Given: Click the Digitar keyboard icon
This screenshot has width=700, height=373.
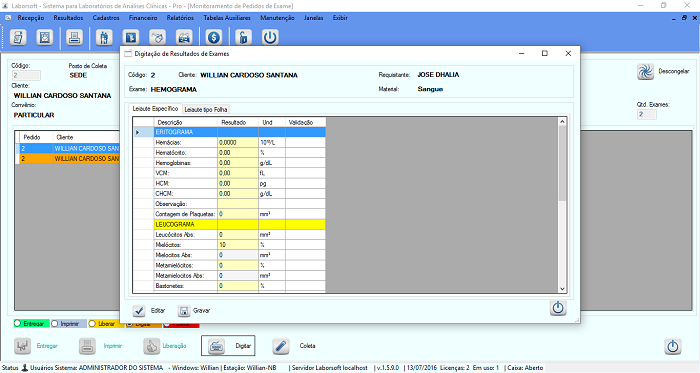Looking at the screenshot, I should pyautogui.click(x=217, y=346).
